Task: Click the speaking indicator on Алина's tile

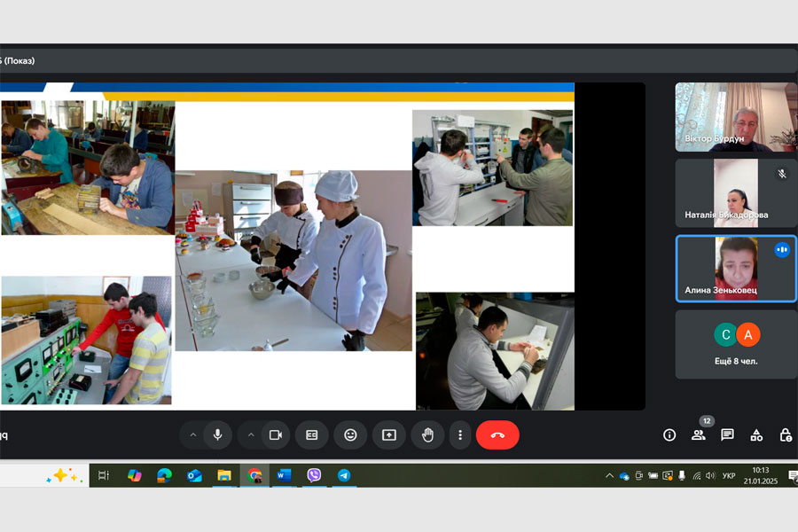Action: [782, 250]
